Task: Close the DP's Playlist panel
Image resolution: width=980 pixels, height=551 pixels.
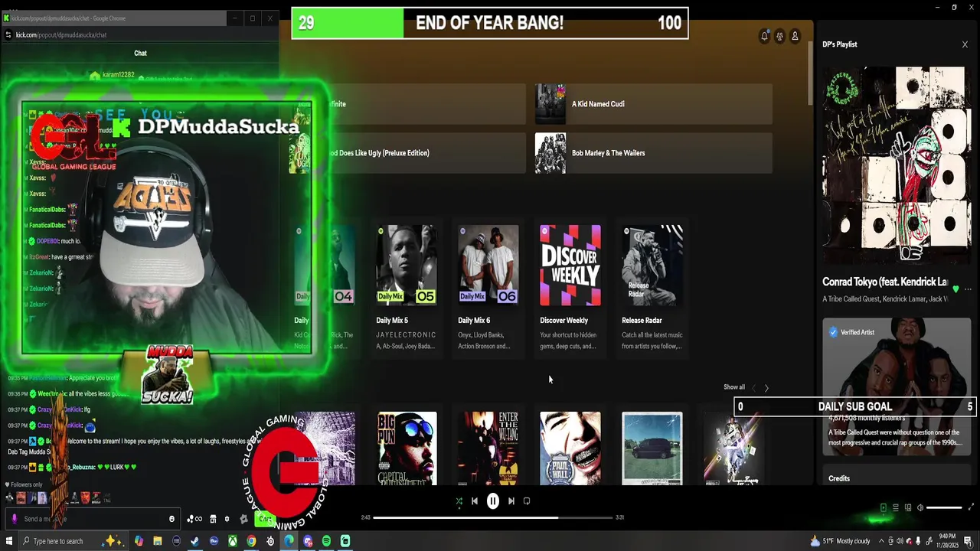Action: (965, 44)
